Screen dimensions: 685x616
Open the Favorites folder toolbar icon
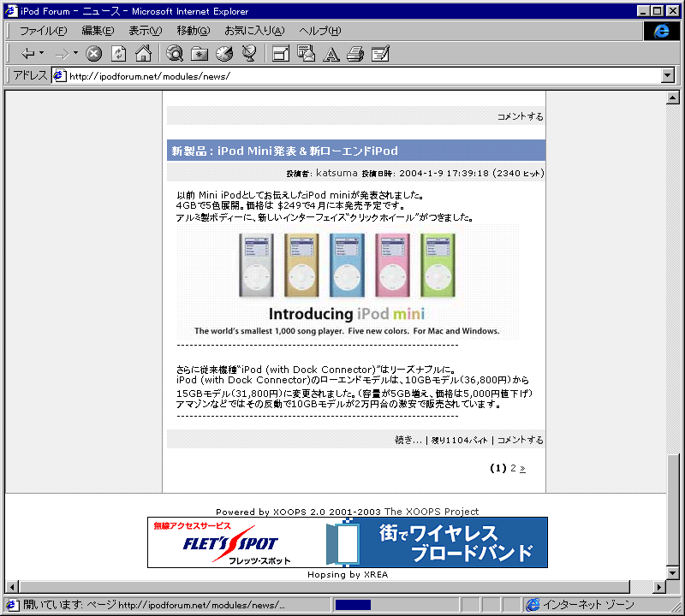pos(200,54)
